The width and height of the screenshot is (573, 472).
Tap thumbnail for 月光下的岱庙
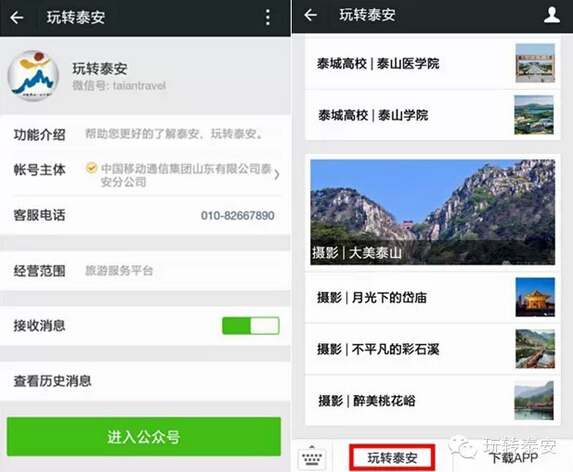pyautogui.click(x=535, y=297)
